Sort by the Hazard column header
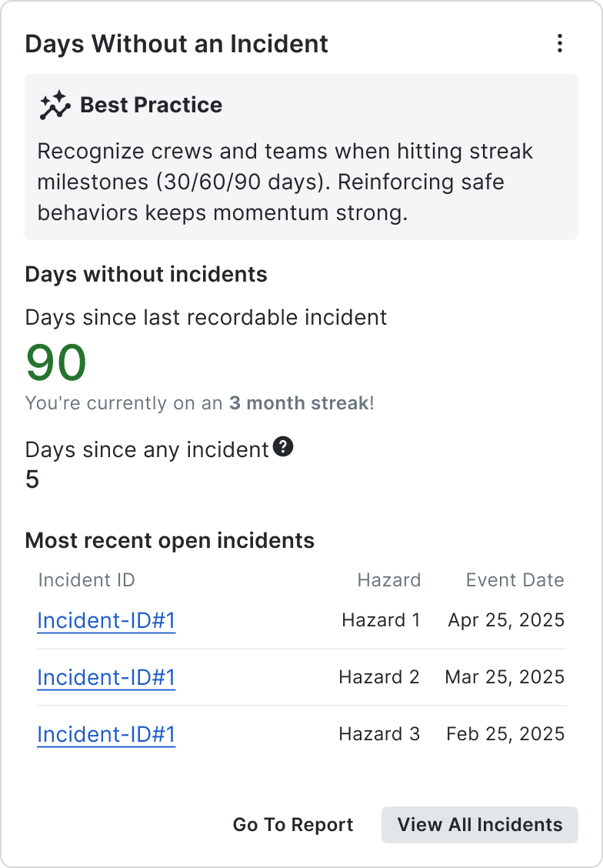 point(388,579)
